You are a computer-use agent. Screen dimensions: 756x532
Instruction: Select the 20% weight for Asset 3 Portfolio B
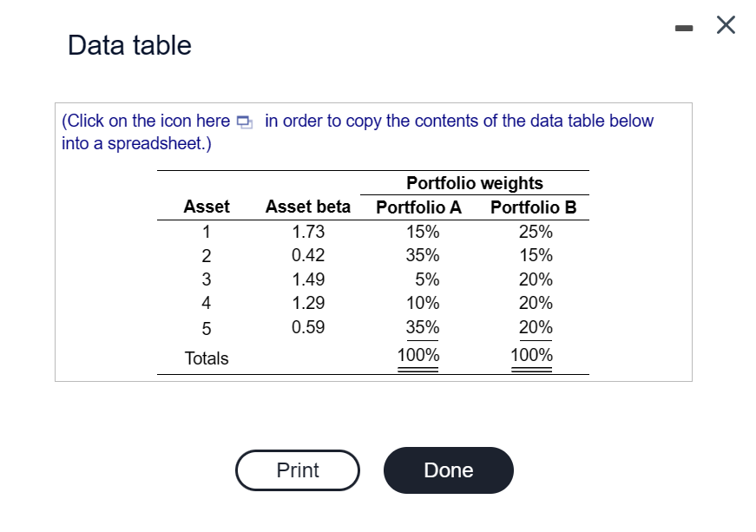click(536, 279)
